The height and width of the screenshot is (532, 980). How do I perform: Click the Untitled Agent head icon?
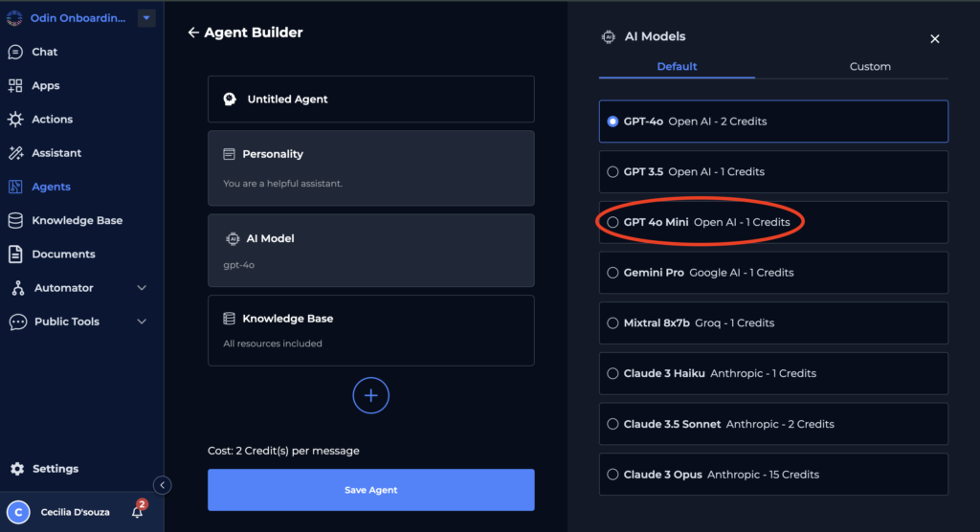230,99
